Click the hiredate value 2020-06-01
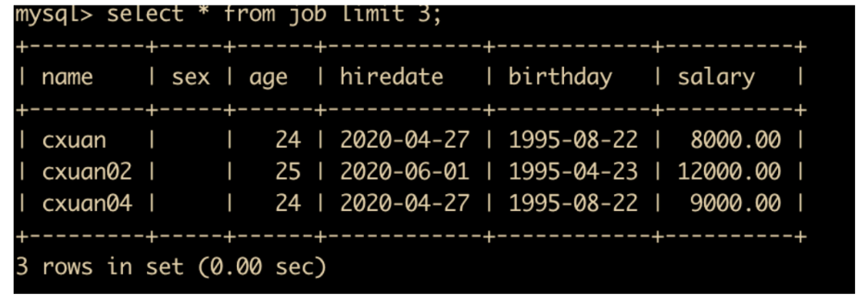This screenshot has width=868, height=301. (x=404, y=172)
